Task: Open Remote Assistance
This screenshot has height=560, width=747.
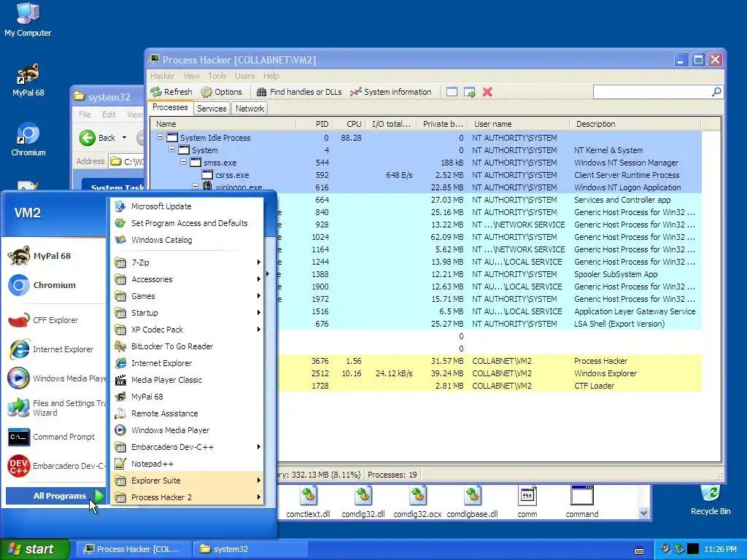Action: 187,413
